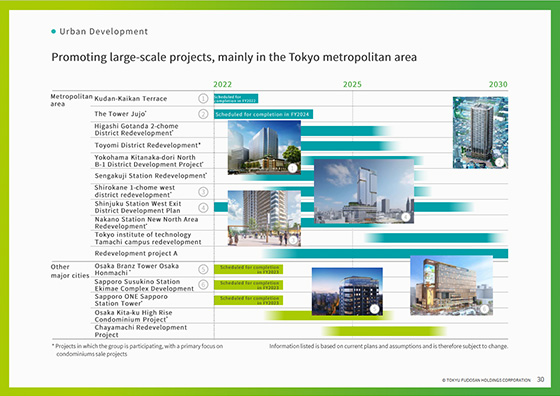
Task: Open the Kudan-Kaikan Terrace building rendering
Action: point(264,147)
